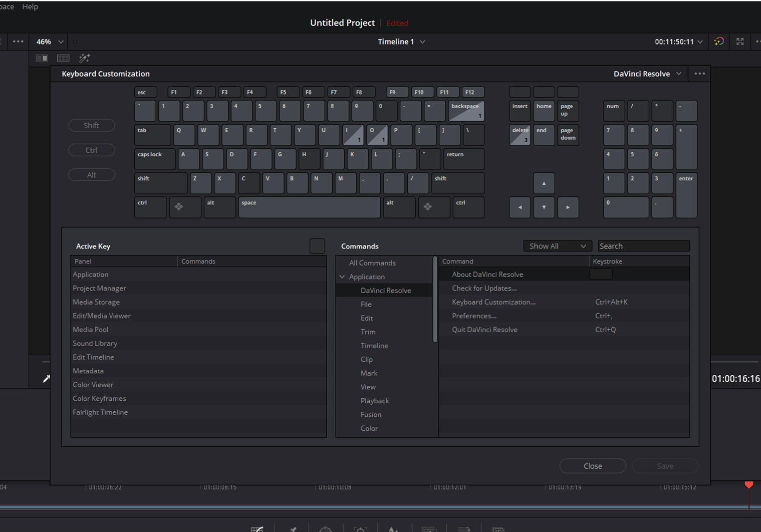Viewport: 761px width, 532px height.
Task: Select the Media Storage panel row
Action: pos(199,302)
